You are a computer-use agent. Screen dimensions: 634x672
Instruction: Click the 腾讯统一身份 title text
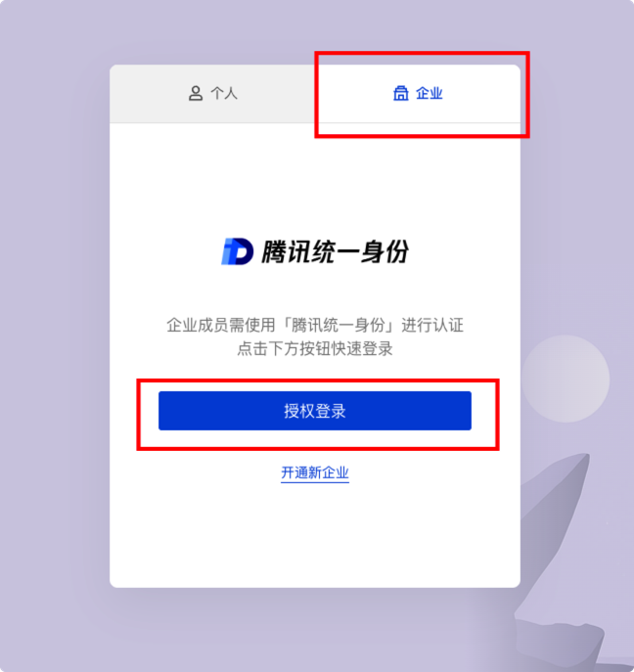[x=335, y=251]
